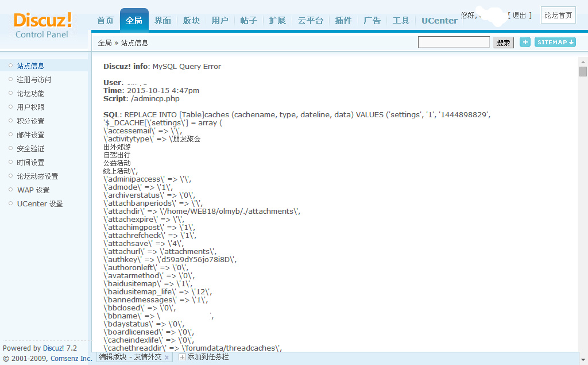Open the 工具 top menu
Viewport: 588px width, 365px height.
point(401,20)
